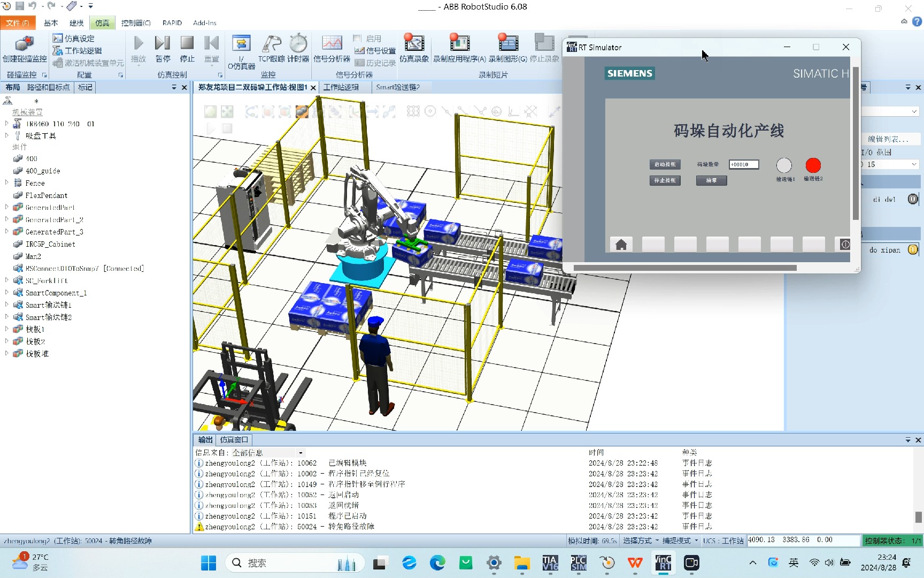Switch to the 仿真窗口 output tab
The height and width of the screenshot is (578, 924).
234,440
